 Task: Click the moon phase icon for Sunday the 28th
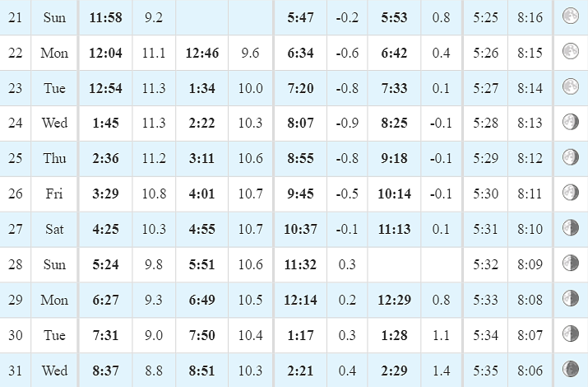coord(571,263)
